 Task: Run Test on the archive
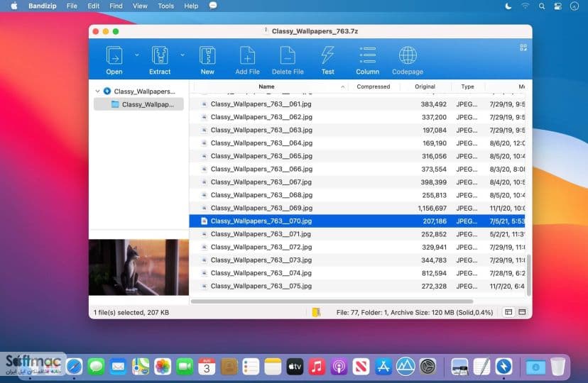tap(327, 55)
